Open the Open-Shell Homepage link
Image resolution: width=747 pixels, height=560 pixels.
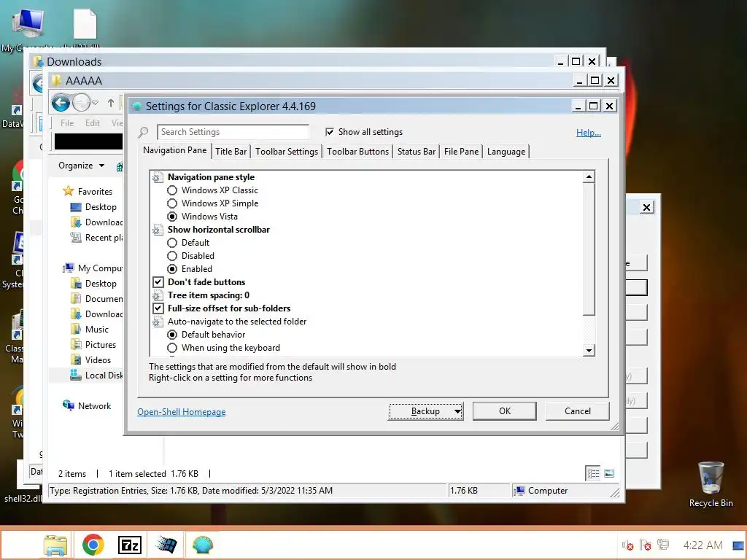click(181, 412)
